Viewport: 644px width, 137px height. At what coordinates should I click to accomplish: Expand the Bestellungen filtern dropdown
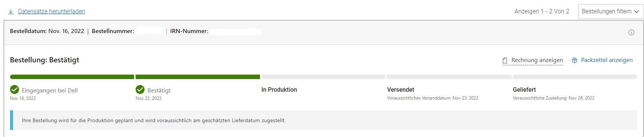tap(611, 12)
